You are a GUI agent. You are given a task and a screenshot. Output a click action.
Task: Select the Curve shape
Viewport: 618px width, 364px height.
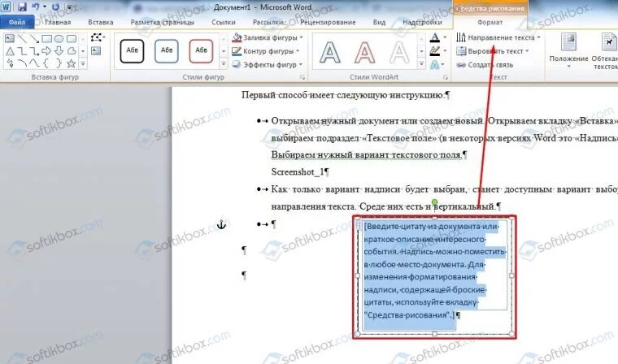(35, 63)
